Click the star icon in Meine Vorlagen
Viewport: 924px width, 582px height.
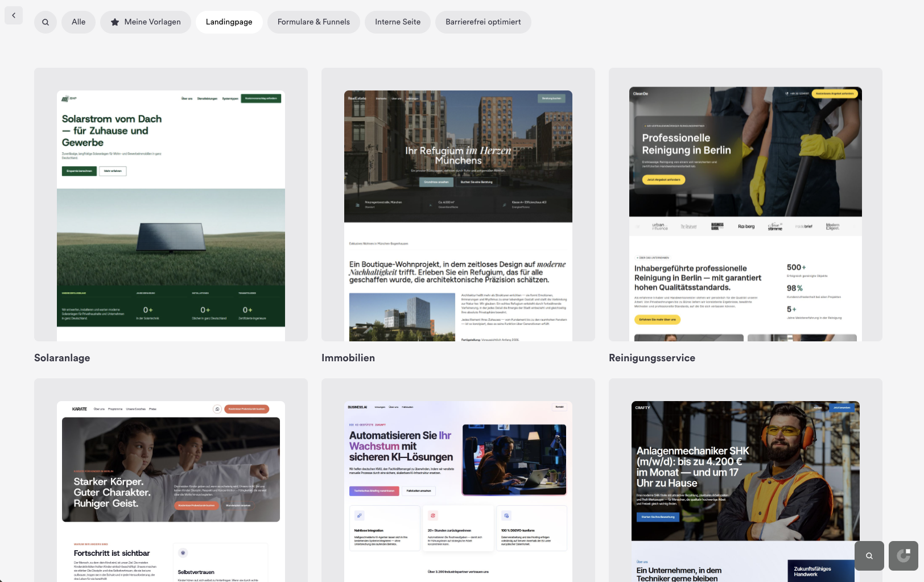pos(115,22)
